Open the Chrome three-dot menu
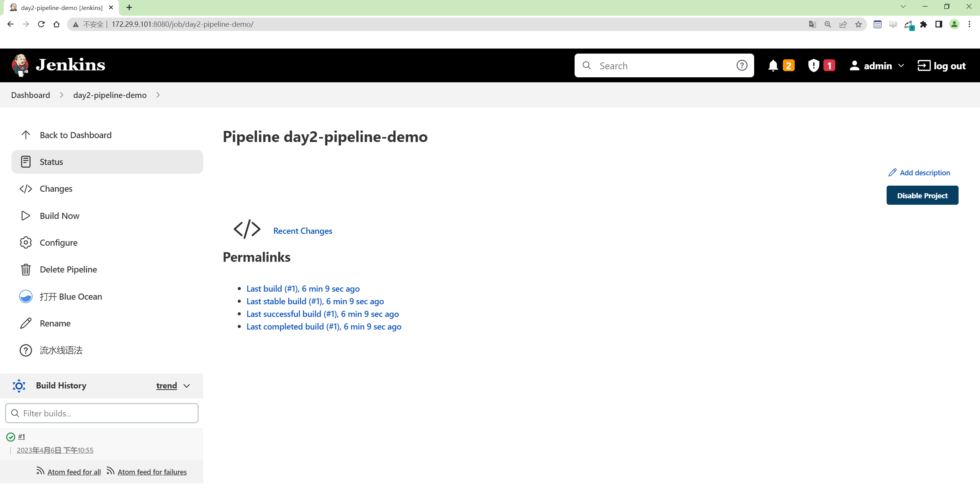Viewport: 980px width, 496px height. click(969, 24)
